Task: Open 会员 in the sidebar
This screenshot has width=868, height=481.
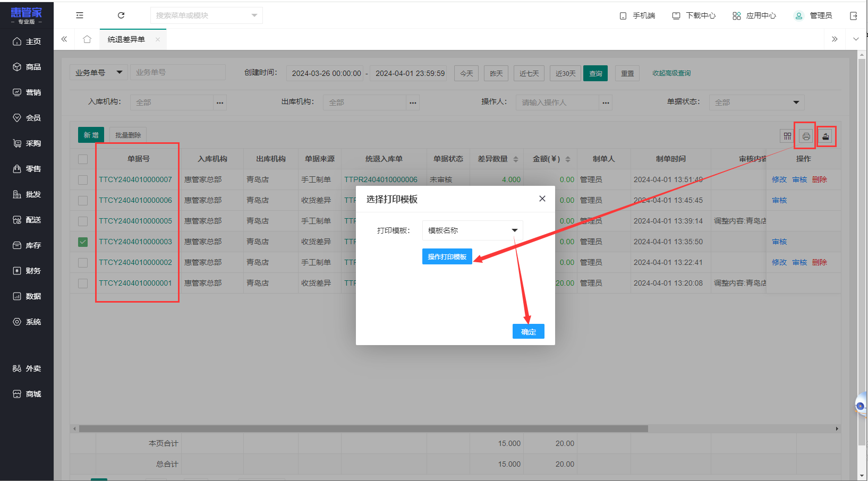Action: tap(27, 118)
